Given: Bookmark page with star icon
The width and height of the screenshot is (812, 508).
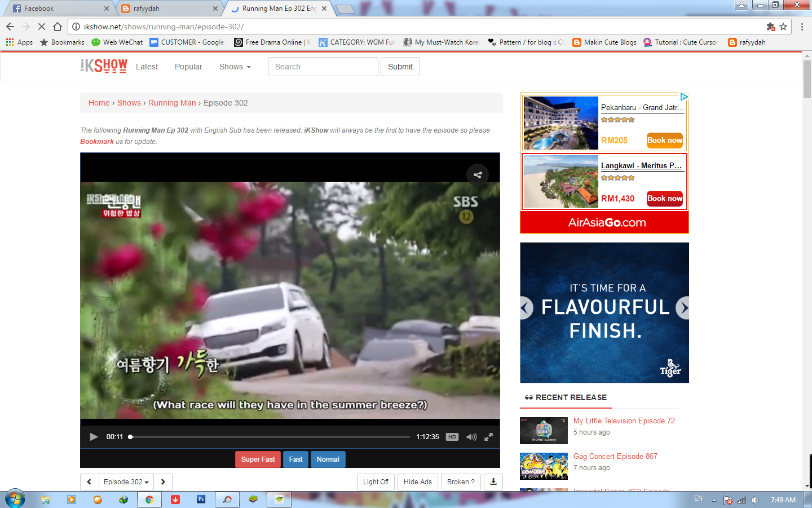Looking at the screenshot, I should point(783,27).
